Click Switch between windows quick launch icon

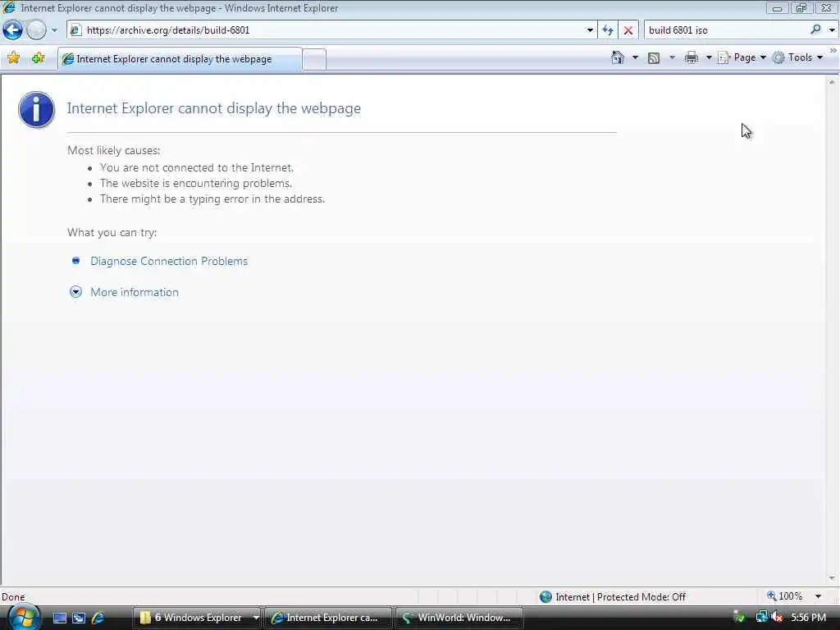coord(79,618)
